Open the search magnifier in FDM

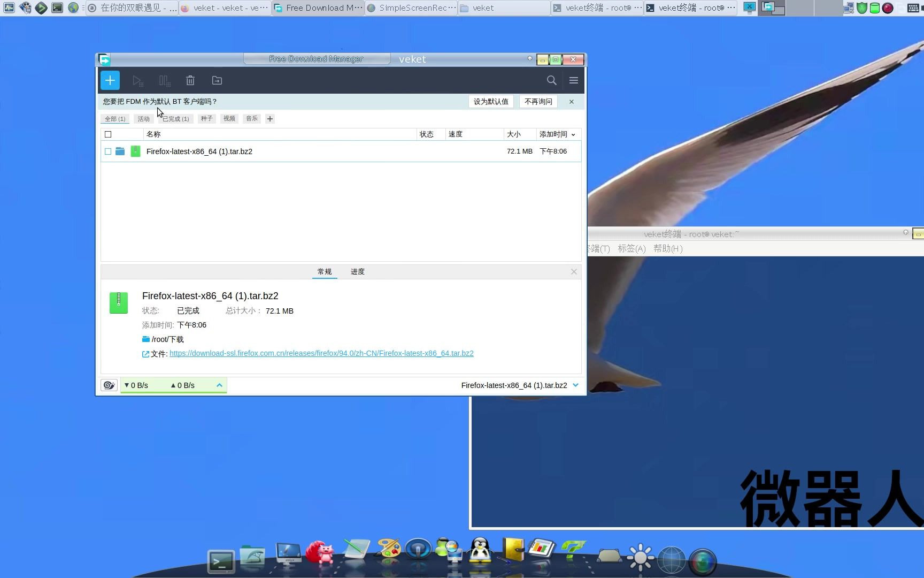click(552, 80)
